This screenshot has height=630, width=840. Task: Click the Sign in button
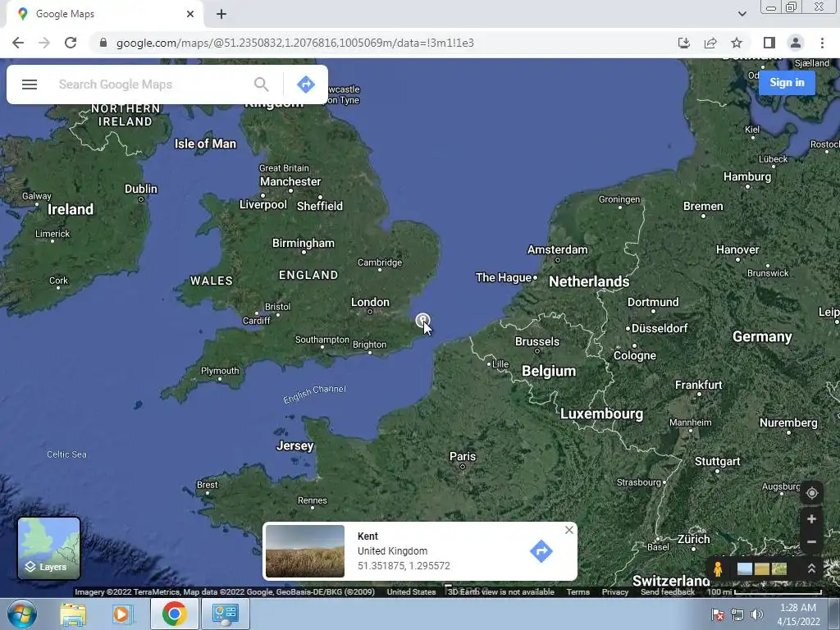click(787, 83)
